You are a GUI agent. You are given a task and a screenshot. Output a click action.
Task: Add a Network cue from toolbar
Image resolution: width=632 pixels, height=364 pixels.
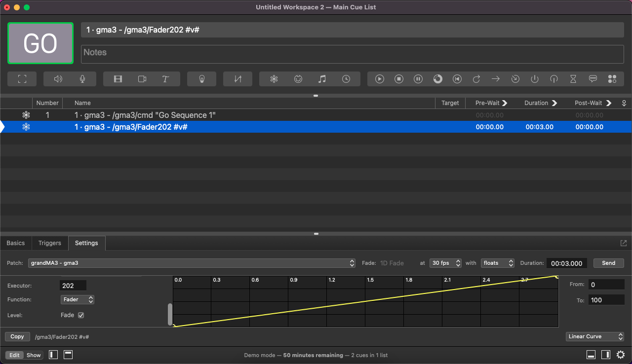[274, 79]
